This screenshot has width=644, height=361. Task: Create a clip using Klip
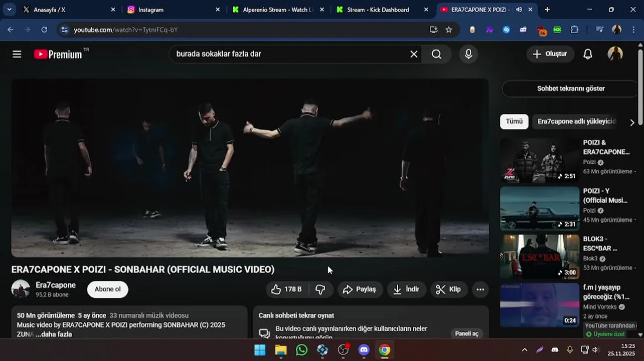(x=448, y=289)
